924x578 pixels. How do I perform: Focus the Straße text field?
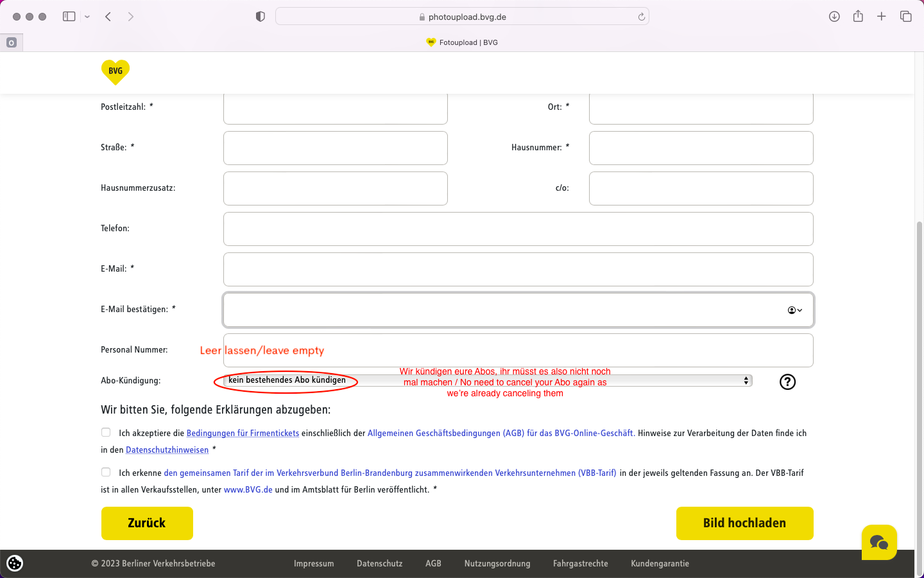(336, 148)
